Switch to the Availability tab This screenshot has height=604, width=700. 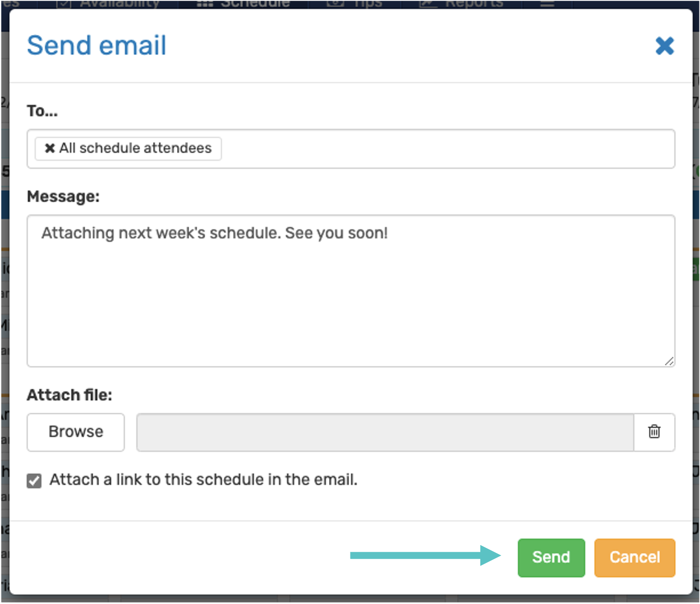tap(120, 3)
